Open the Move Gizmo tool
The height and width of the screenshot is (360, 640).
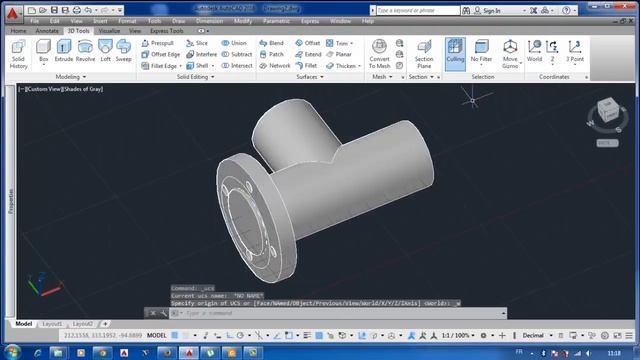tap(510, 54)
